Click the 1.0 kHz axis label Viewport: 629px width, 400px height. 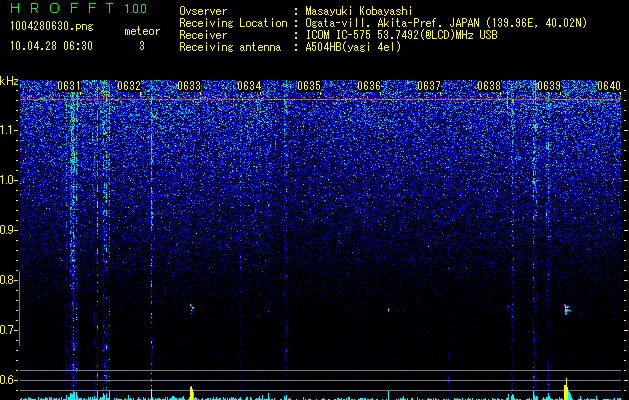pyautogui.click(x=7, y=180)
